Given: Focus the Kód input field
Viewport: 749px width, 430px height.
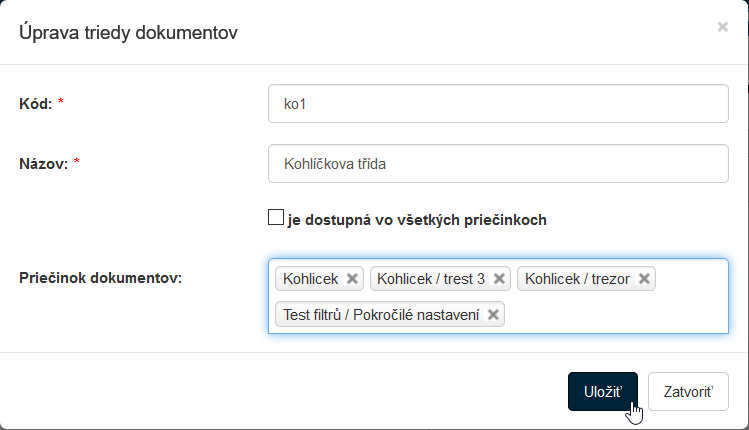Looking at the screenshot, I should (x=498, y=103).
